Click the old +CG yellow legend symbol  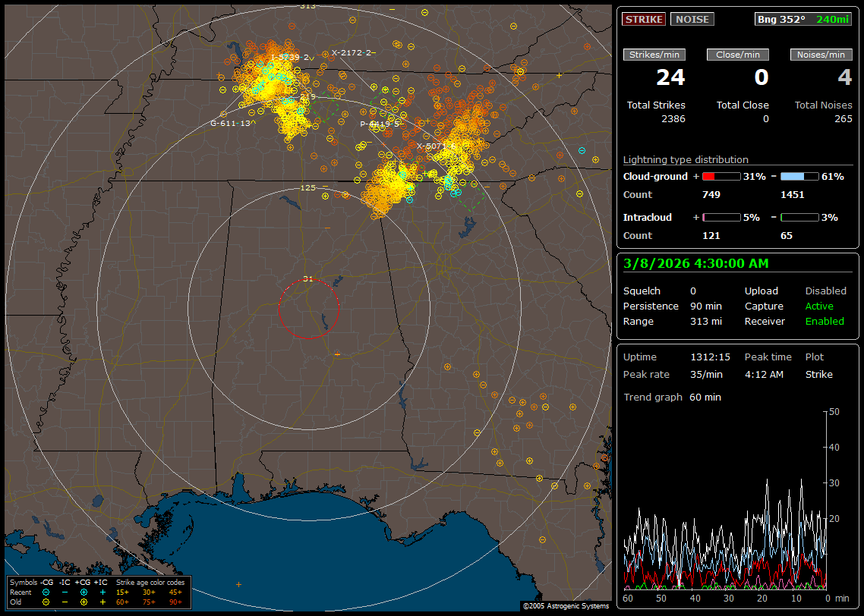(x=83, y=602)
